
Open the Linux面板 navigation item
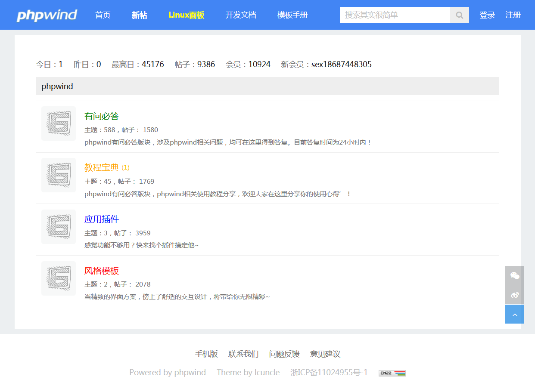(x=187, y=15)
